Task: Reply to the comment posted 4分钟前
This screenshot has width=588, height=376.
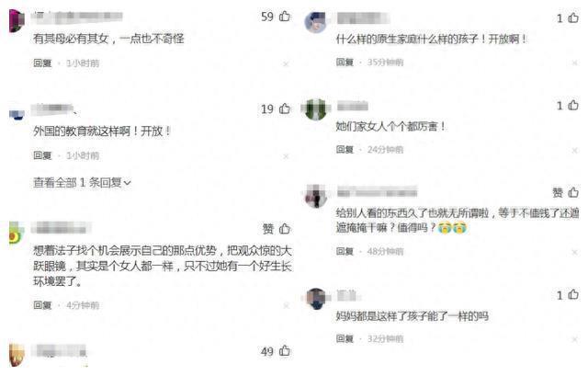Action: [42, 305]
